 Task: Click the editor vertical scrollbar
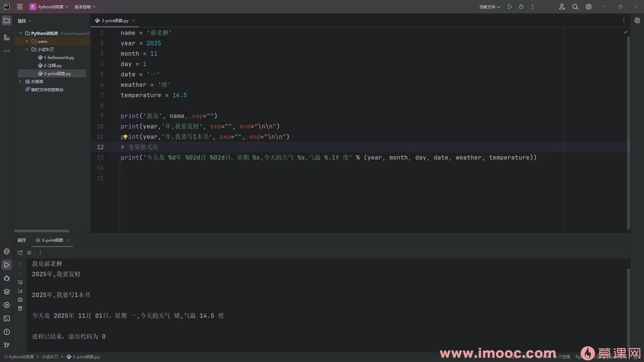pos(628,133)
